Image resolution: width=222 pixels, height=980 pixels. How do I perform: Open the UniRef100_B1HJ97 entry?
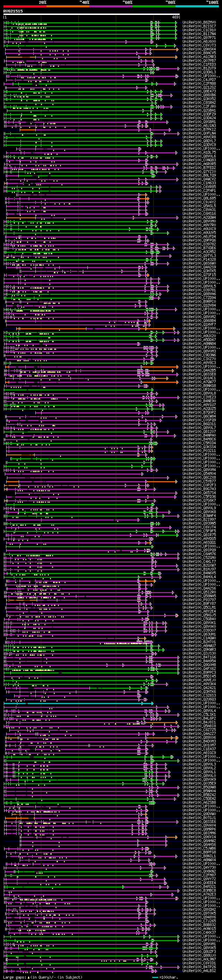coord(199,569)
